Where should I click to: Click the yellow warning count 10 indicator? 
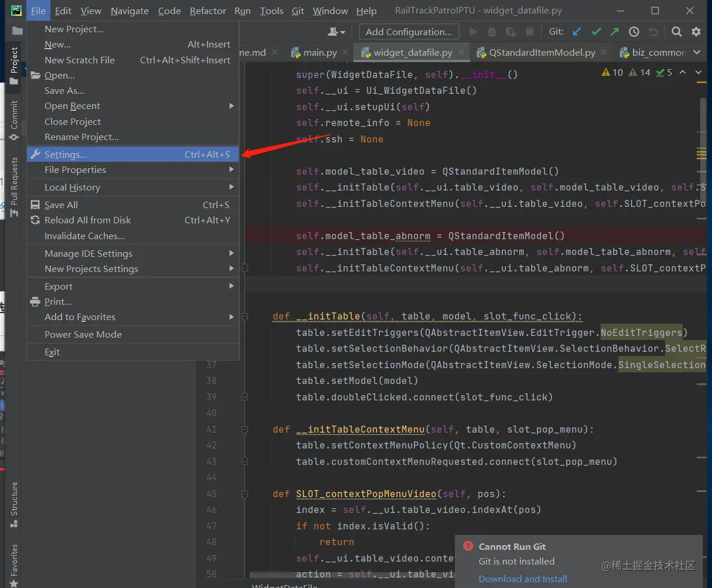(612, 73)
